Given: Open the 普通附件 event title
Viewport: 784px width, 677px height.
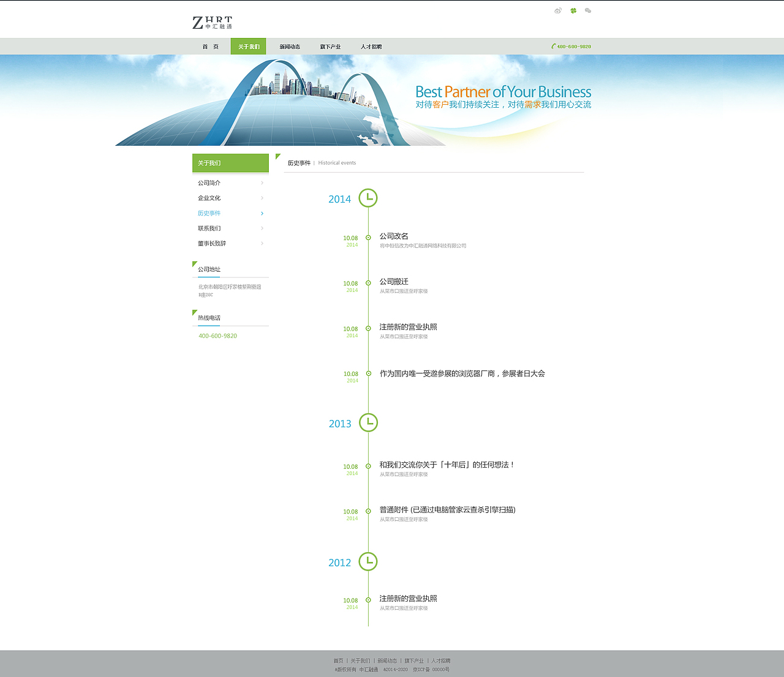Looking at the screenshot, I should coord(447,510).
